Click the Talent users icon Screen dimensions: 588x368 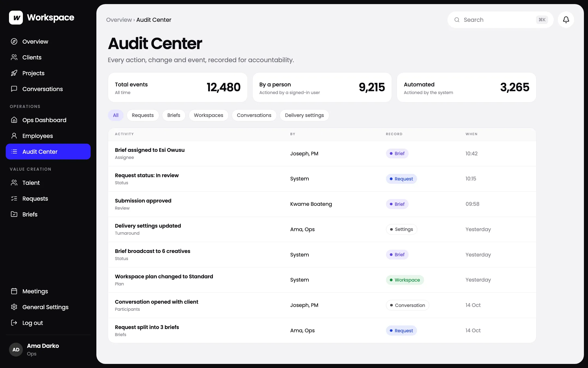coord(14,183)
